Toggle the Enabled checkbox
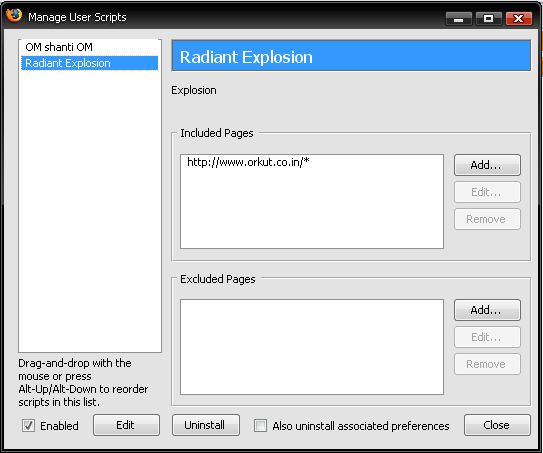This screenshot has width=543, height=453. point(28,425)
